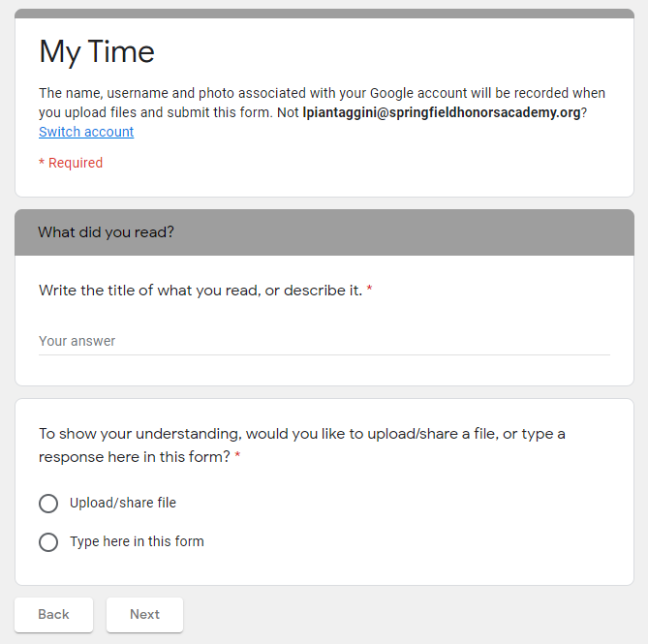Select the 'Type here in this form' radio button
The image size is (648, 644).
[48, 542]
